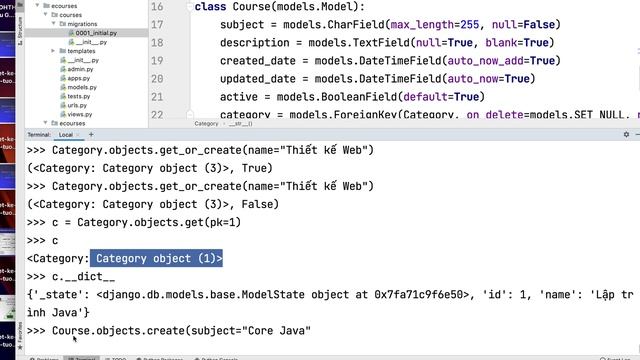Open the Favorites star tool window
Screen dimensions: 640x360
(x=20, y=336)
